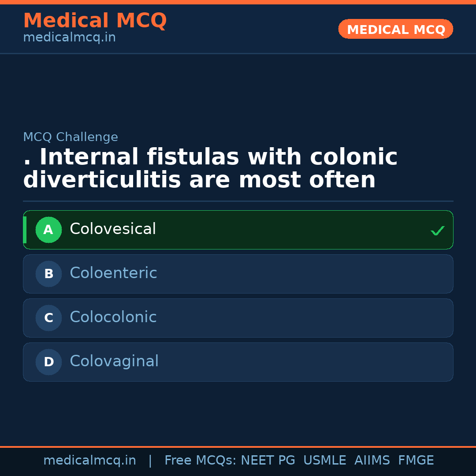This screenshot has height=476, width=476.
Task: Click the letter D circle badge
Action: click(48, 362)
